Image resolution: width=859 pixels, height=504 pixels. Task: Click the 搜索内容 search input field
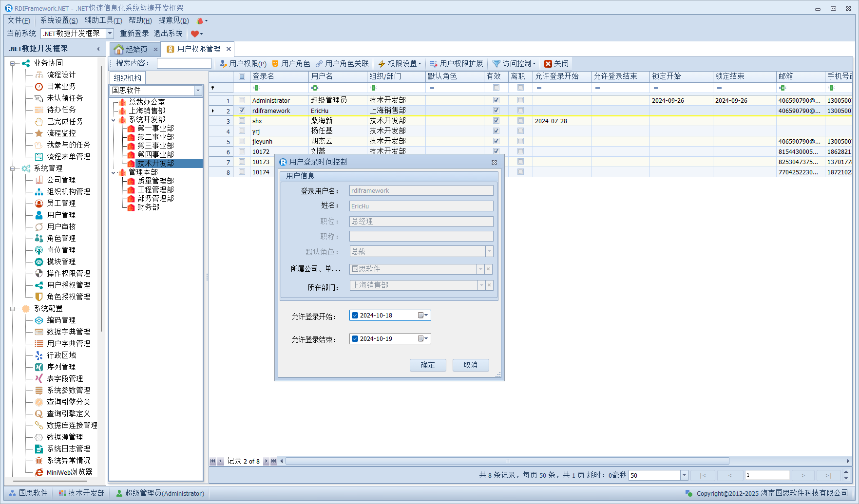pyautogui.click(x=184, y=64)
